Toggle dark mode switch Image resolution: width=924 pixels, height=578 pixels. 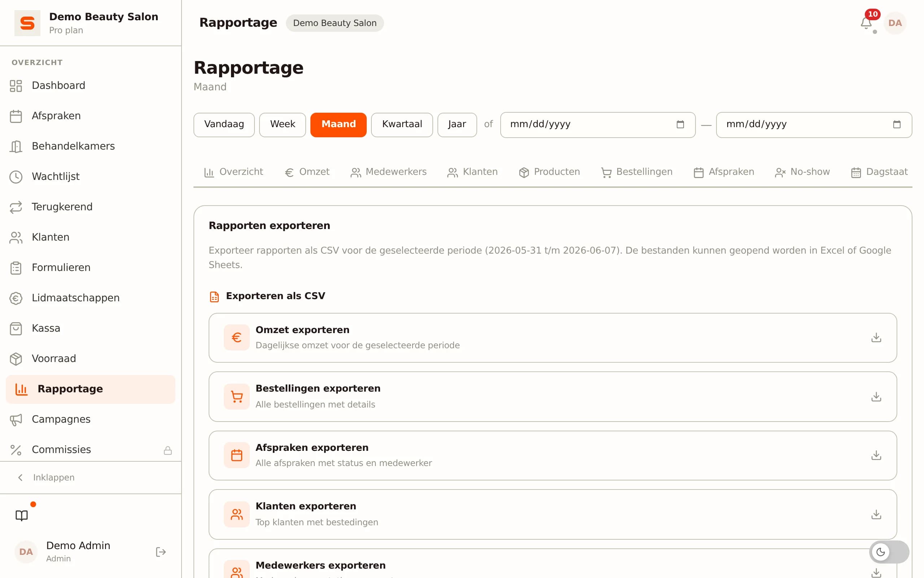[x=889, y=552]
